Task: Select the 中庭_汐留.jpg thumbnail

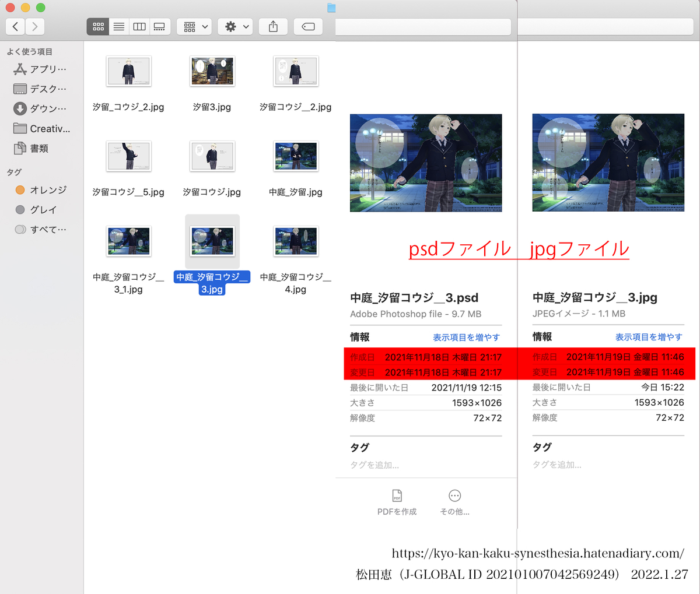Action: (x=296, y=156)
